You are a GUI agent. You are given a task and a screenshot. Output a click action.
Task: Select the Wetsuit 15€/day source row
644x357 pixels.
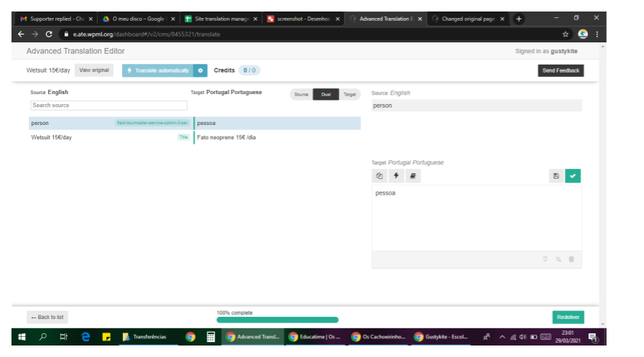[x=110, y=137]
